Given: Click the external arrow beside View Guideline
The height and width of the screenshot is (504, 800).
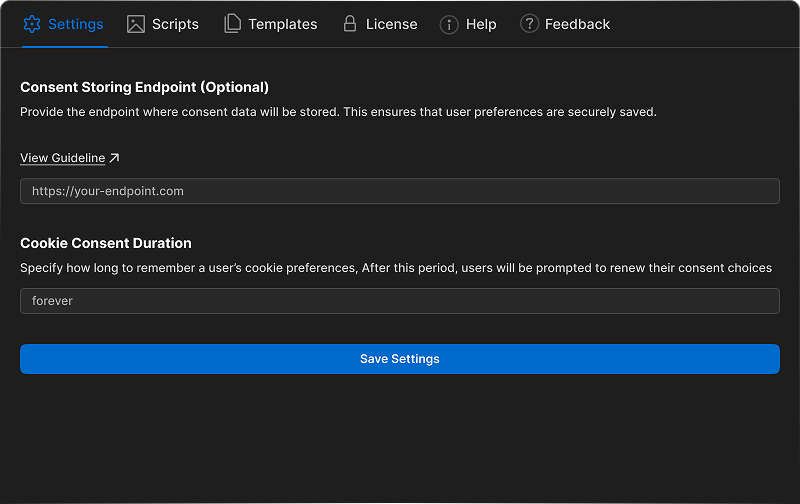Looking at the screenshot, I should (114, 158).
